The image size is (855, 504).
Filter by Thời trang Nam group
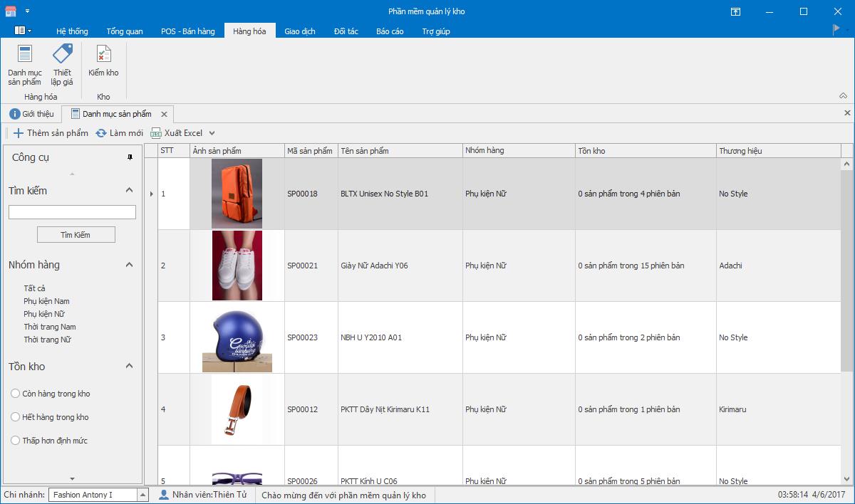click(x=49, y=327)
